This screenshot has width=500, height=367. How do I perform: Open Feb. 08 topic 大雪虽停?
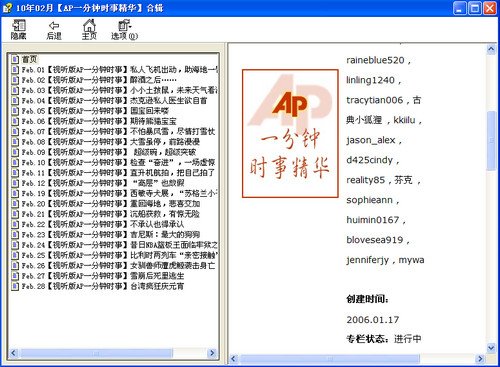(111, 142)
